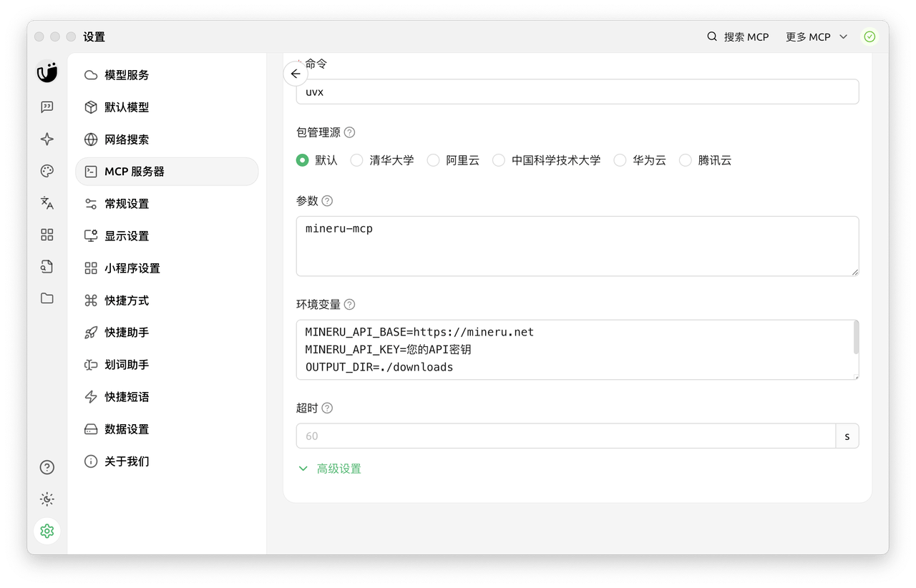Screen dimensions: 916x588
Task: Click the 超时 timeout input field
Action: pos(565,436)
